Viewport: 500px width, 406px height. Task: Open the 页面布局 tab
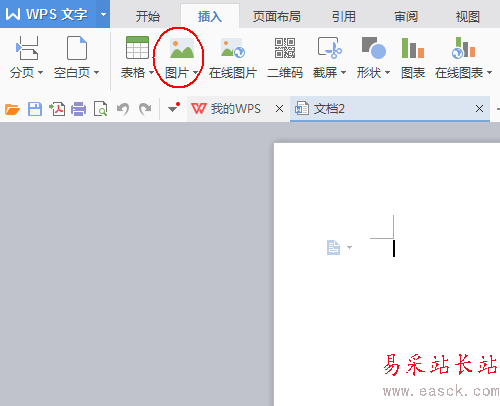276,16
